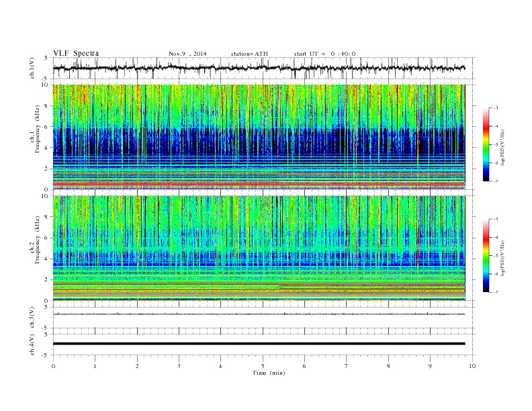Image resolution: width=532 pixels, height=411 pixels.
Task: Click the ch.2 spectrogram "8" kHz tick label
Action: tap(47, 217)
